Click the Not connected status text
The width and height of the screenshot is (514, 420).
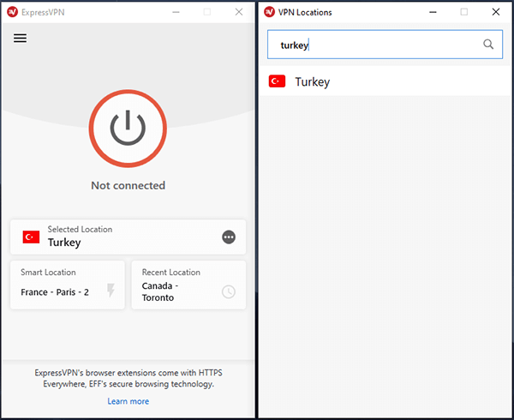point(128,186)
